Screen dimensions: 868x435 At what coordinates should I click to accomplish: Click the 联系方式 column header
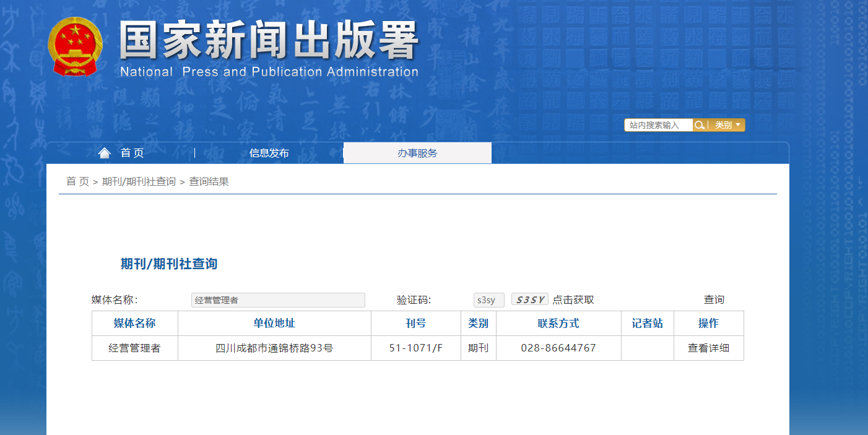tap(558, 323)
